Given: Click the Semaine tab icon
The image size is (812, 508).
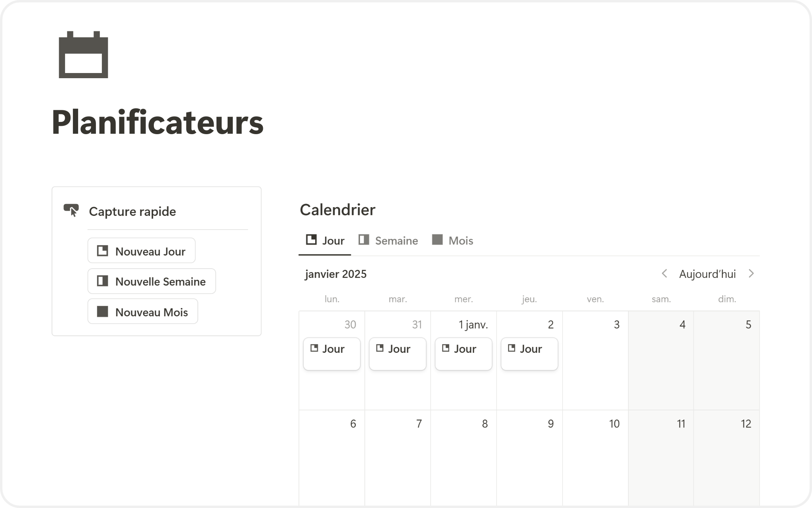Looking at the screenshot, I should 364,240.
